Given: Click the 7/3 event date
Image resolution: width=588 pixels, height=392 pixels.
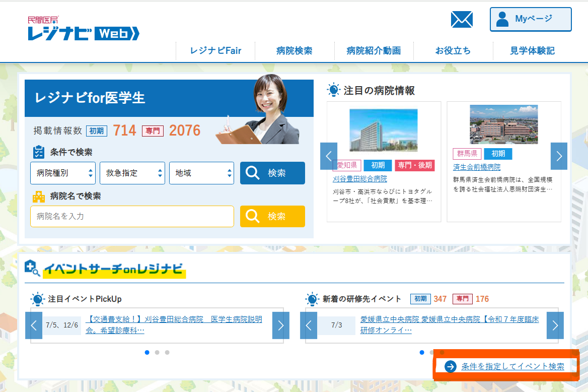Looking at the screenshot, I should click(x=337, y=325).
